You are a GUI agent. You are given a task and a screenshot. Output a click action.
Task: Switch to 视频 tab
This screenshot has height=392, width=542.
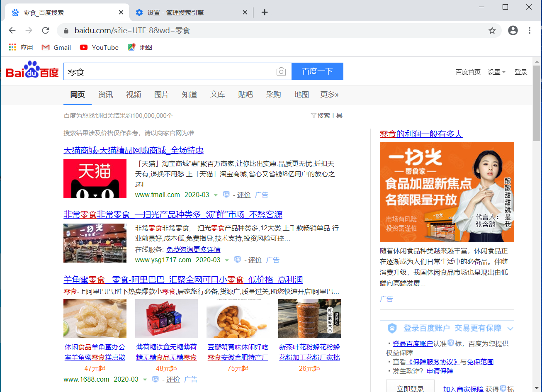click(134, 95)
